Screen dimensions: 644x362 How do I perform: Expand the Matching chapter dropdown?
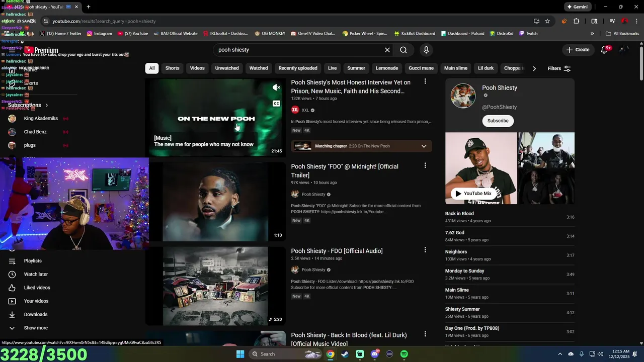[x=424, y=146]
